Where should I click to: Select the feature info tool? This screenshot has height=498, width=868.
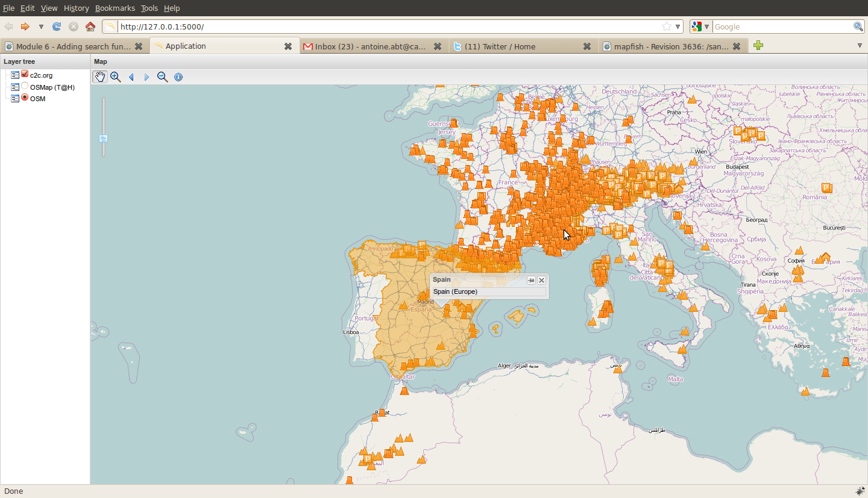click(178, 77)
